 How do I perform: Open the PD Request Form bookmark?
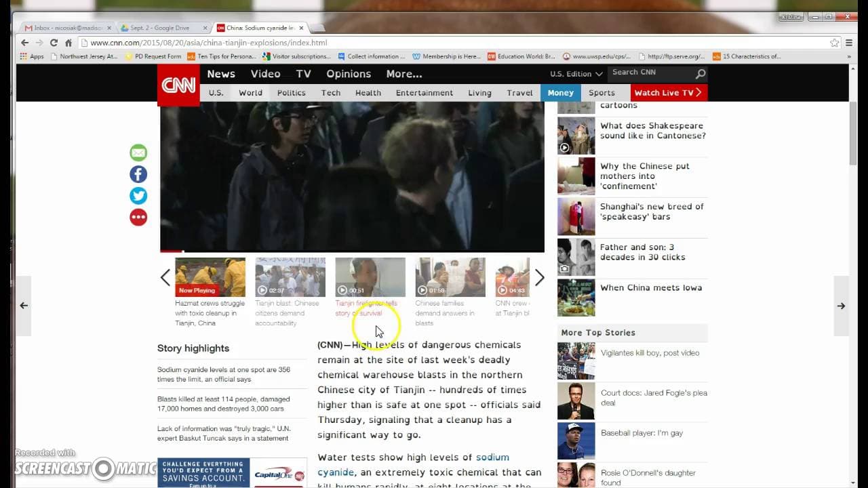[153, 56]
